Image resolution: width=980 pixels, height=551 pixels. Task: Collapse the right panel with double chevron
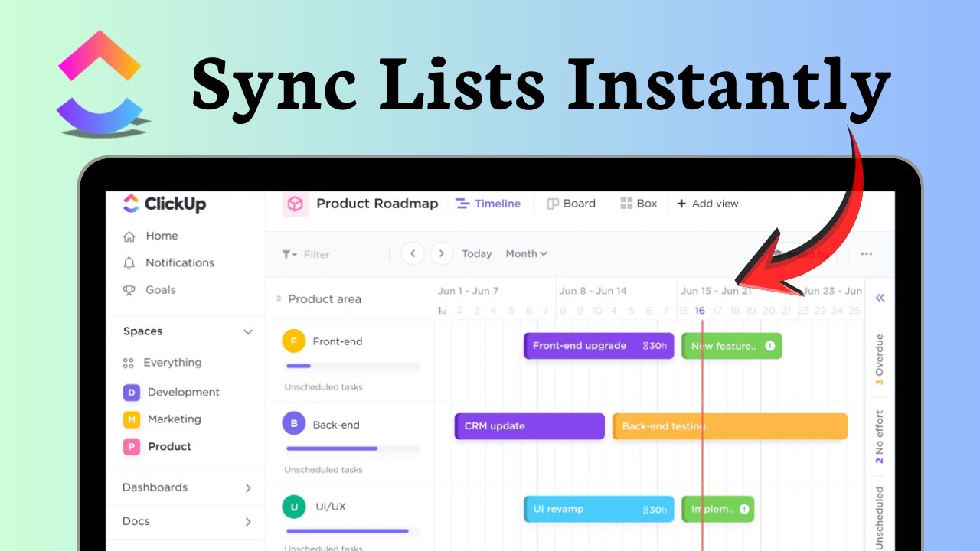[880, 298]
